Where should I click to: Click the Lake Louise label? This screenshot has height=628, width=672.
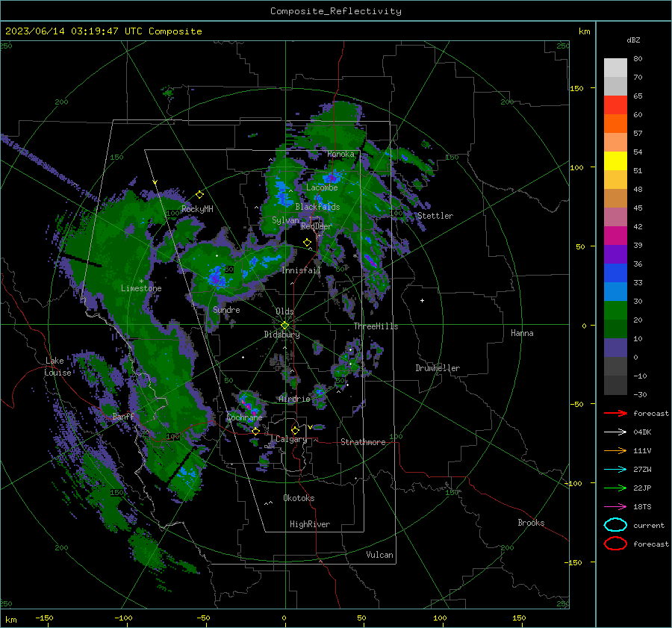point(57,367)
